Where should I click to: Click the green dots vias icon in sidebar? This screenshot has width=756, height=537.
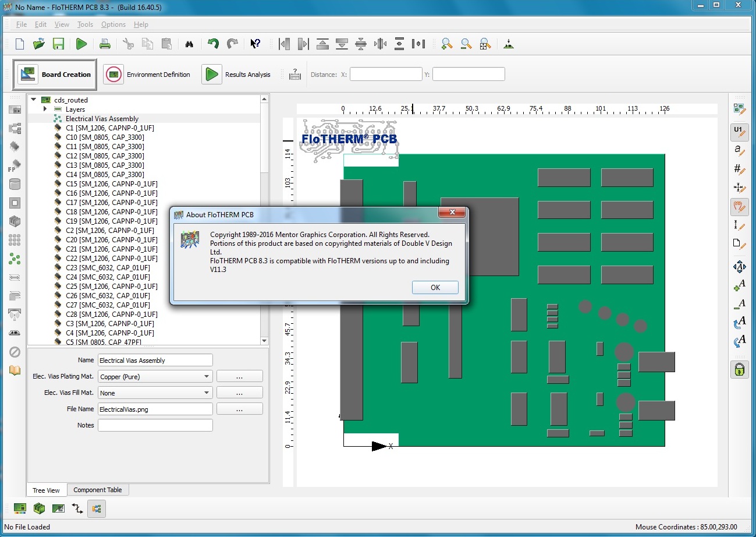(x=15, y=259)
